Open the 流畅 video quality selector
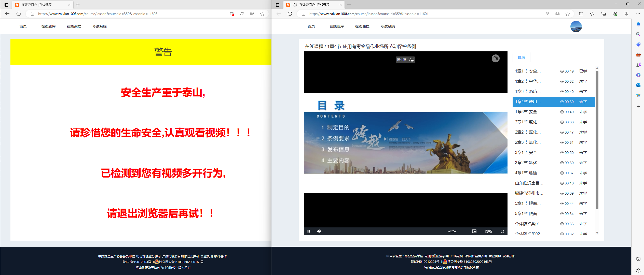Screen dimensions: 644x275 coord(488,231)
